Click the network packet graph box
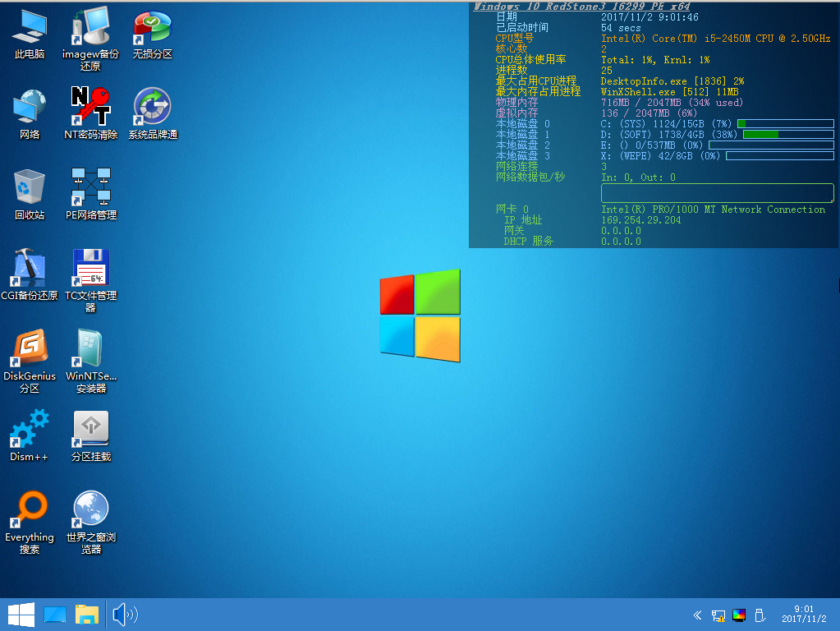840x631 pixels. pos(718,193)
